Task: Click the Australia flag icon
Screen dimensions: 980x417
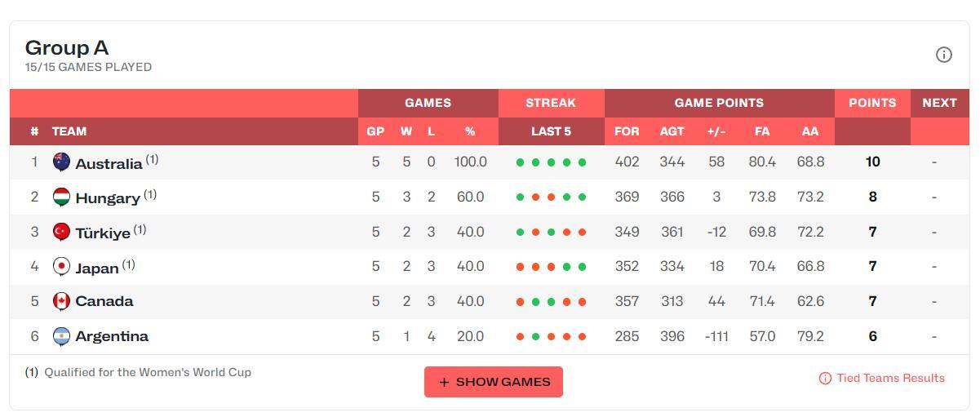Action: coord(61,162)
